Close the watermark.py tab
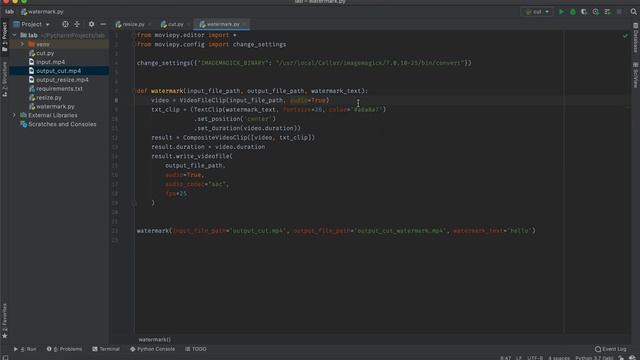The height and width of the screenshot is (360, 640). pyautogui.click(x=245, y=24)
